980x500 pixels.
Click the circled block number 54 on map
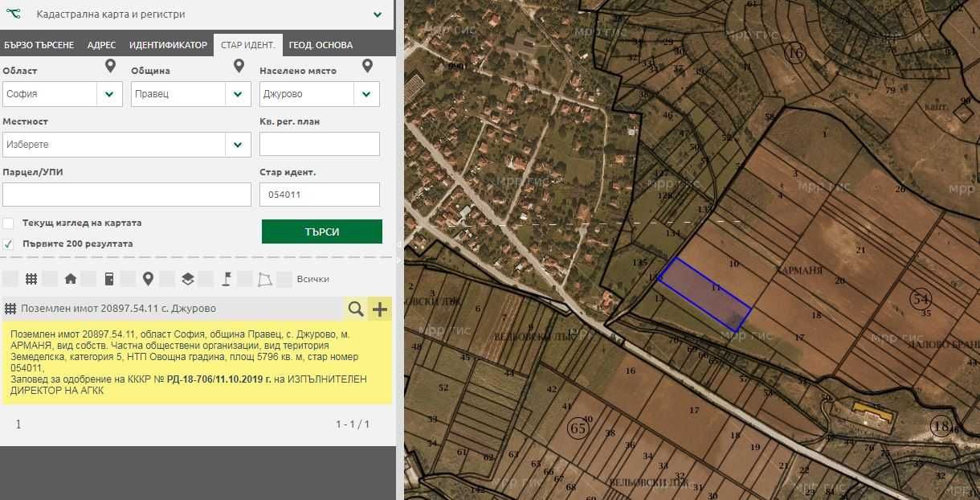pyautogui.click(x=921, y=299)
